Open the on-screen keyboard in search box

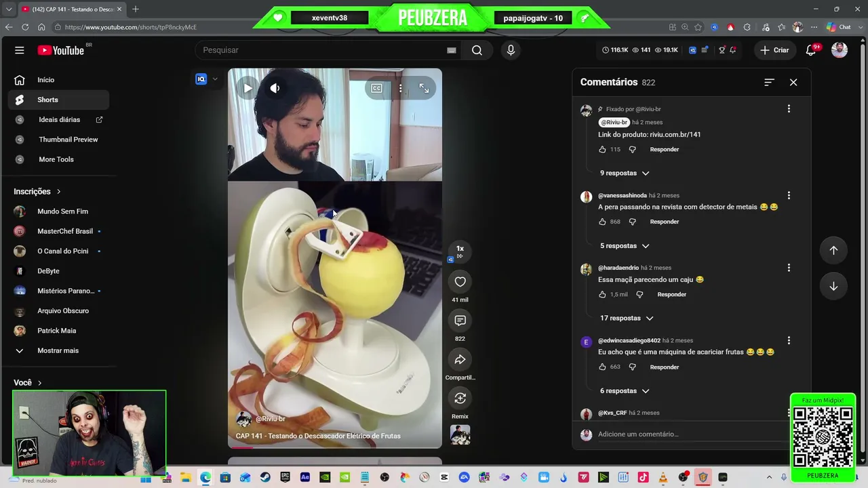click(452, 50)
